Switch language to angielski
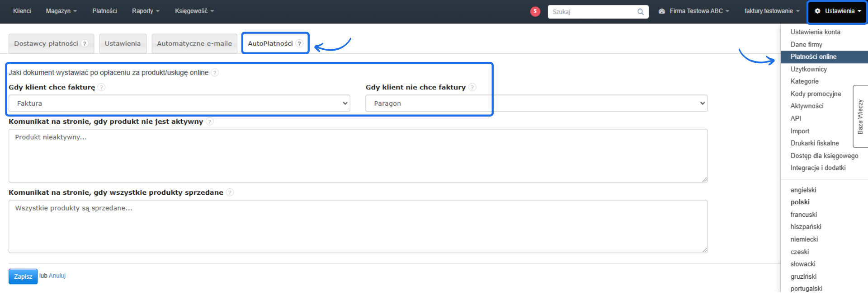Image resolution: width=868 pixels, height=295 pixels. [803, 190]
